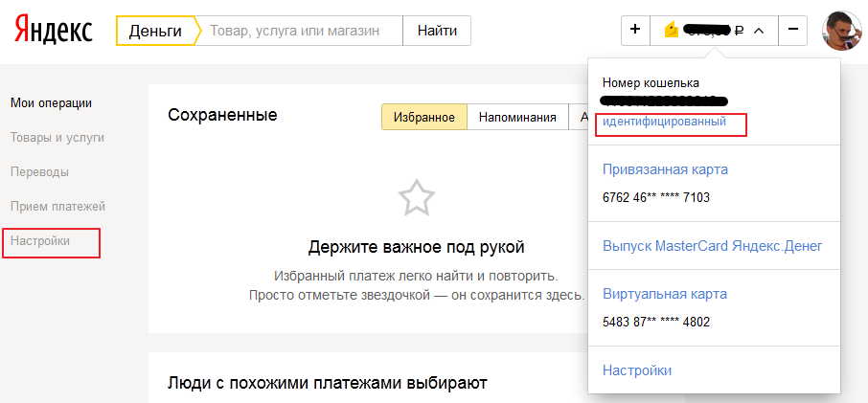Screen dimensions: 868x403
Task: Click the plus icon to add funds
Action: tap(634, 31)
